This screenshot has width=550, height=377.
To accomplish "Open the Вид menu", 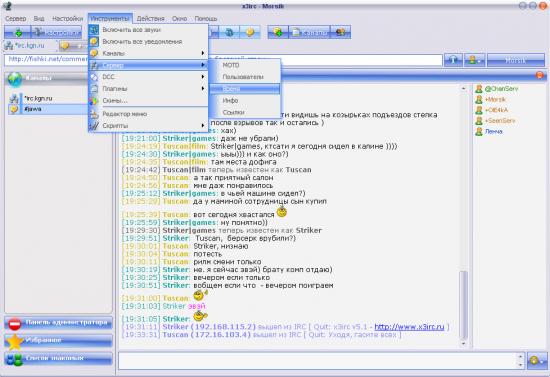I will pyautogui.click(x=39, y=19).
